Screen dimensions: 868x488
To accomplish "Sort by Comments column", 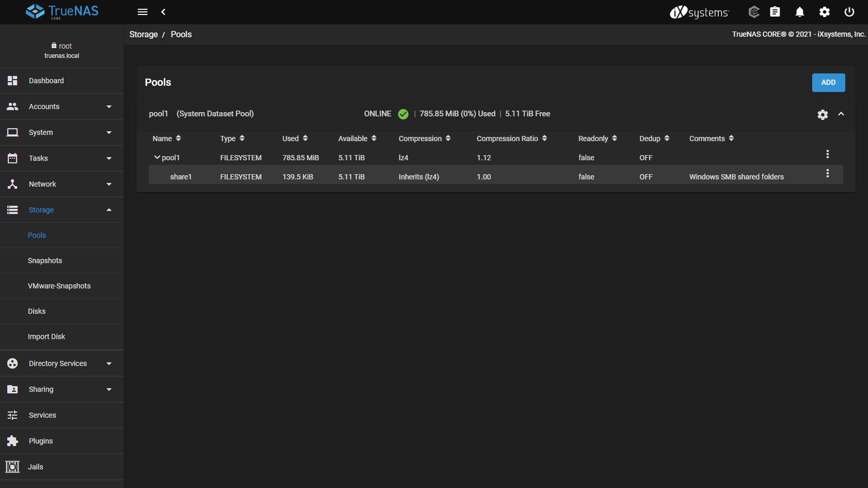I will 712,139.
